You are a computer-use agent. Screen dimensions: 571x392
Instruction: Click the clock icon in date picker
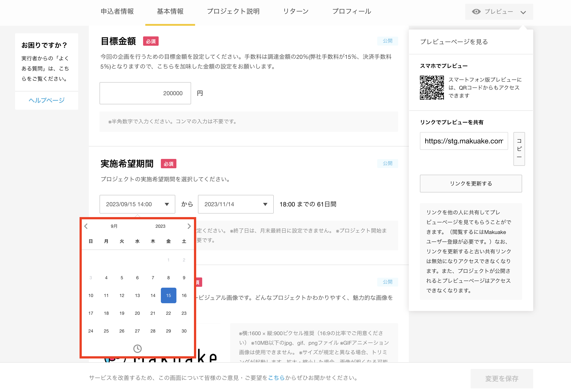tap(137, 348)
